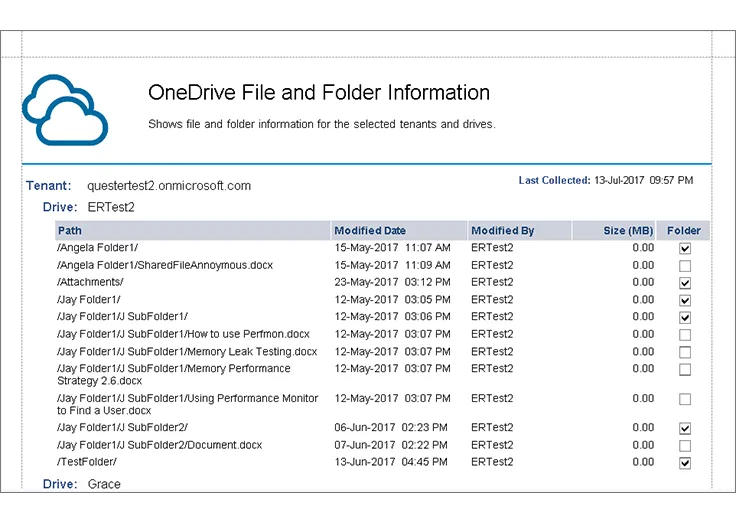Click date 12-May-2017 03:06 PM

392,316
